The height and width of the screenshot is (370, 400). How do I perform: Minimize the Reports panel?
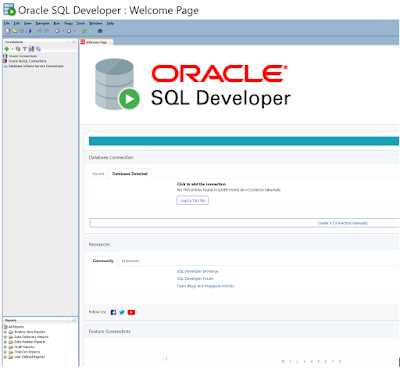tap(74, 321)
